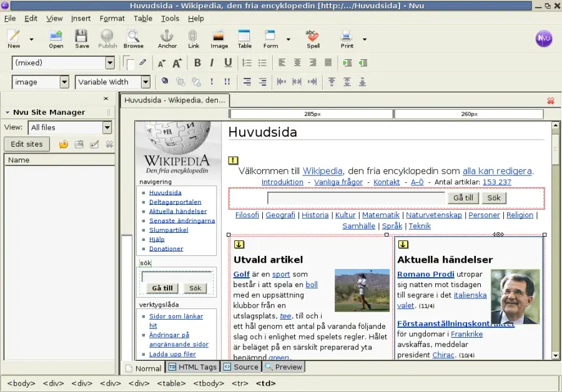Select the <table> tag in status bar
This screenshot has height=392, width=562.
171,383
